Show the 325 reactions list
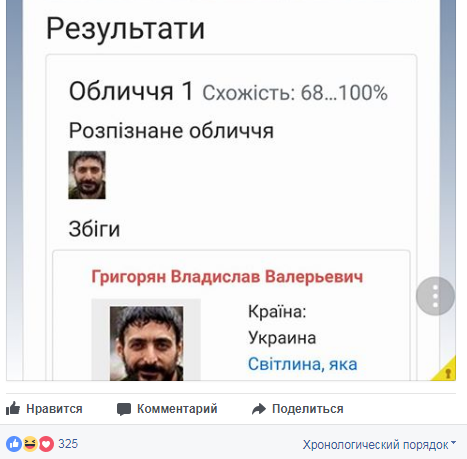 click(68, 444)
